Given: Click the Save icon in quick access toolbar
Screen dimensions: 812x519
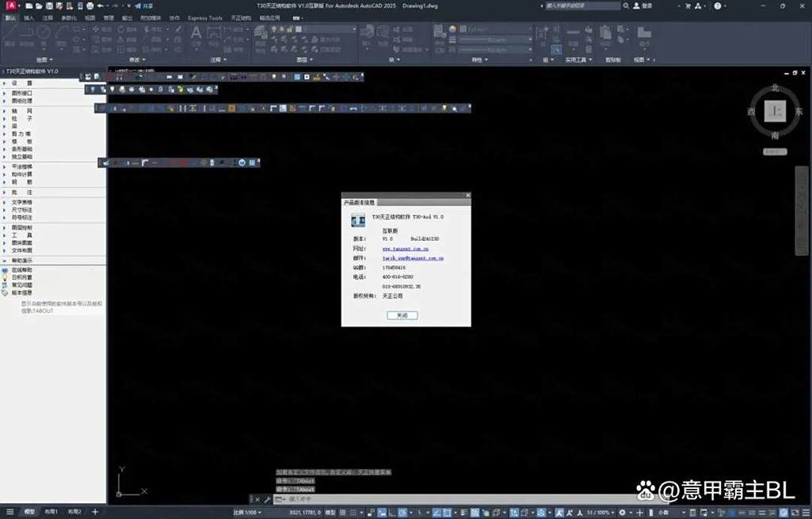Looking at the screenshot, I should tap(49, 6).
